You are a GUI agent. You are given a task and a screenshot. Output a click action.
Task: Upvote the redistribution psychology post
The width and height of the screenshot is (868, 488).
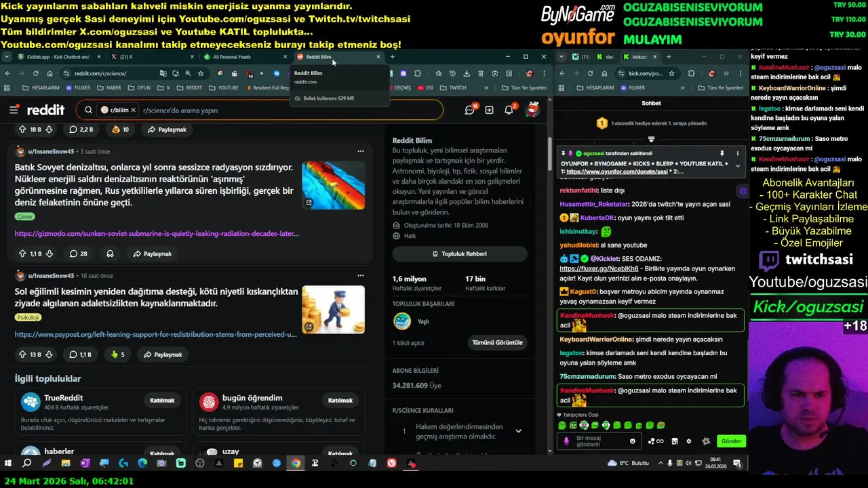22,354
